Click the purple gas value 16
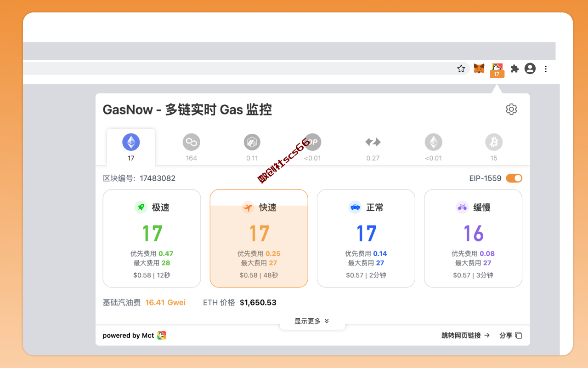 click(x=473, y=234)
